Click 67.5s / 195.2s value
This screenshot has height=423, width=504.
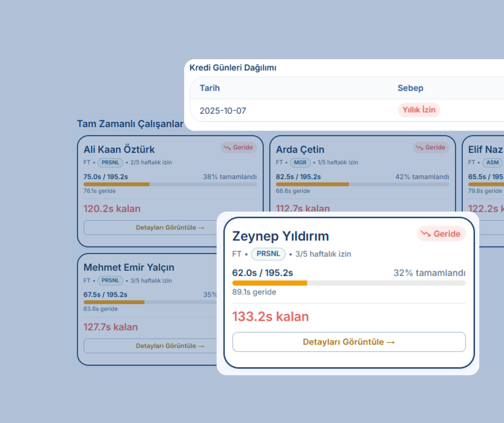click(105, 295)
